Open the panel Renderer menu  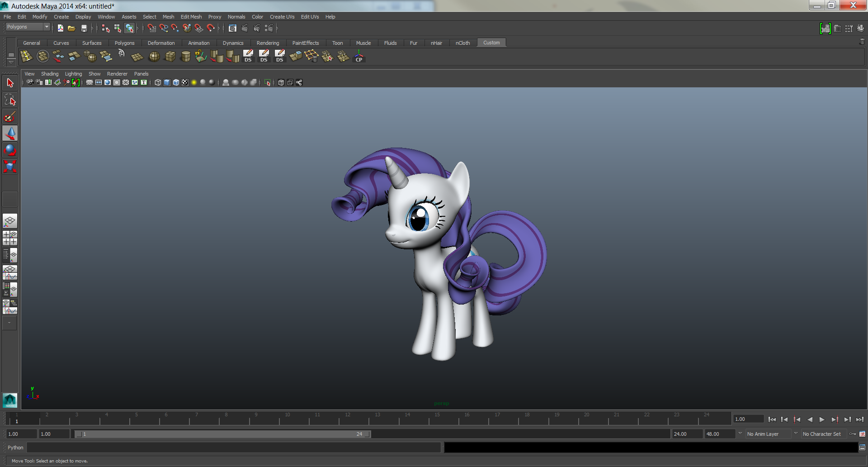coord(117,74)
